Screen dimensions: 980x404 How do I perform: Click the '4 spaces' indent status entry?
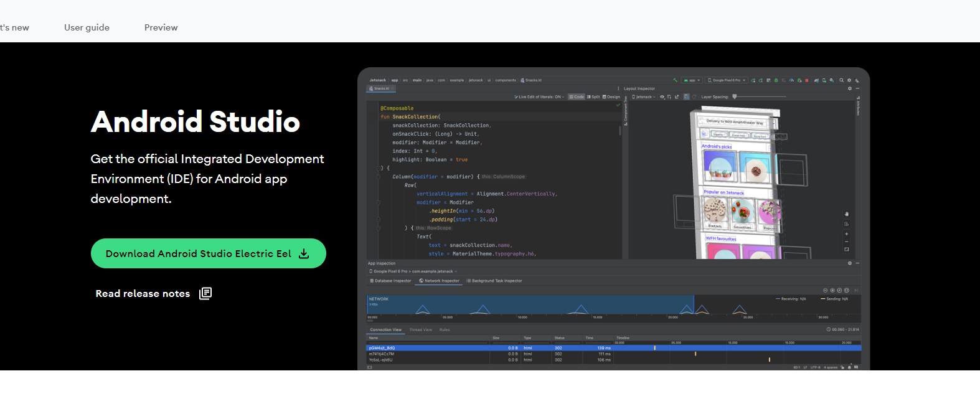831,367
